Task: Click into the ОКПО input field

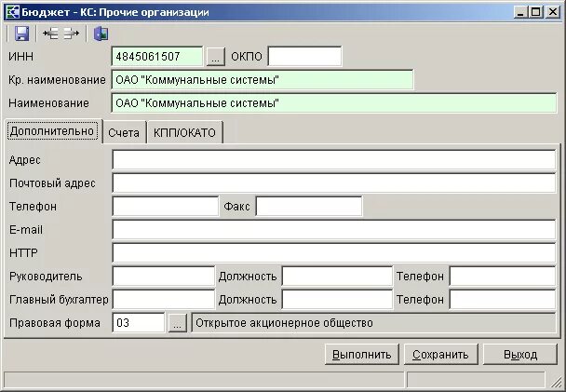Action: click(304, 56)
